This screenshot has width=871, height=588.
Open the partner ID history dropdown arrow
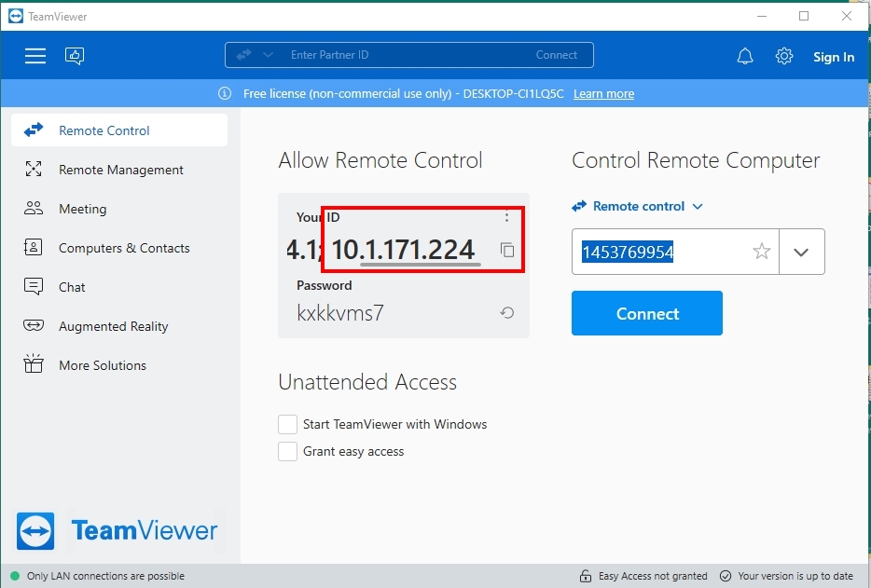click(801, 253)
